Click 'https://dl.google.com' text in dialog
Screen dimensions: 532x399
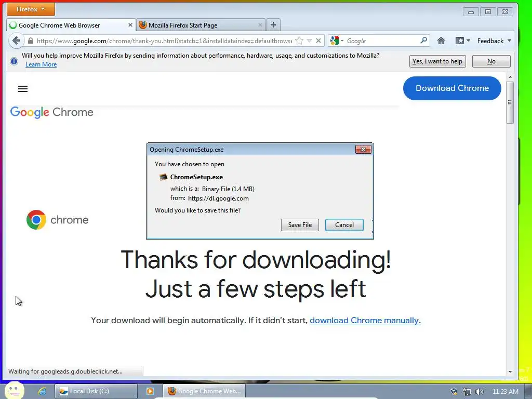pyautogui.click(x=218, y=198)
